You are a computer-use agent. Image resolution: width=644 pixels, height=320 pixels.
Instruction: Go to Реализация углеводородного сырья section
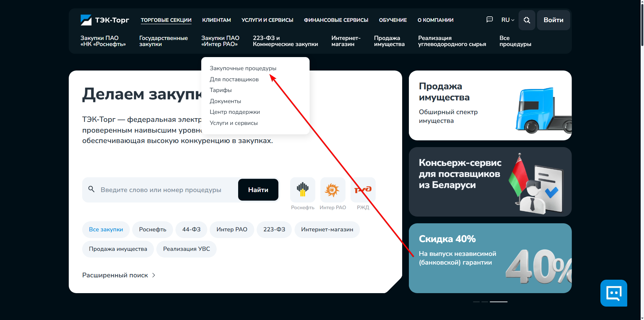click(x=452, y=41)
